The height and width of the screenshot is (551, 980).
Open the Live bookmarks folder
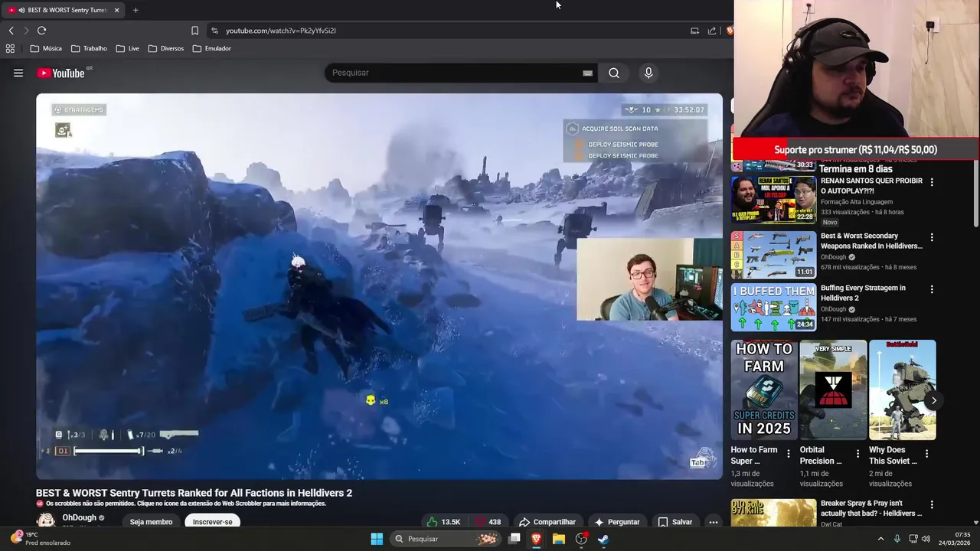[x=128, y=48]
